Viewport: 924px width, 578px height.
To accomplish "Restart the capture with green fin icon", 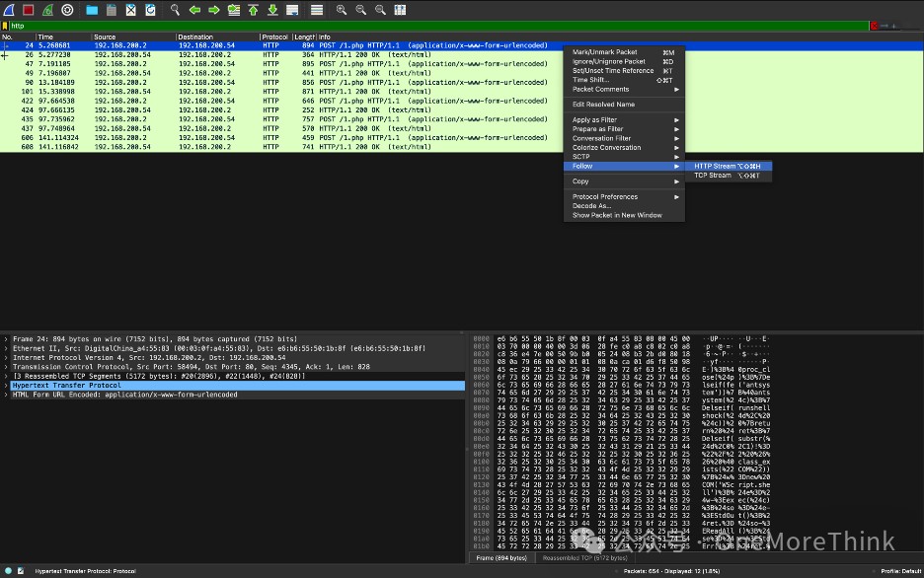I will coord(47,10).
